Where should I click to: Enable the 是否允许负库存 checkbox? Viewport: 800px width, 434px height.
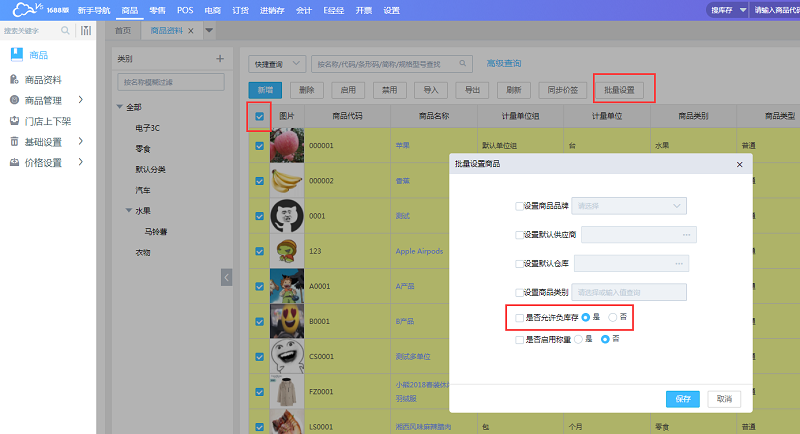(x=519, y=318)
